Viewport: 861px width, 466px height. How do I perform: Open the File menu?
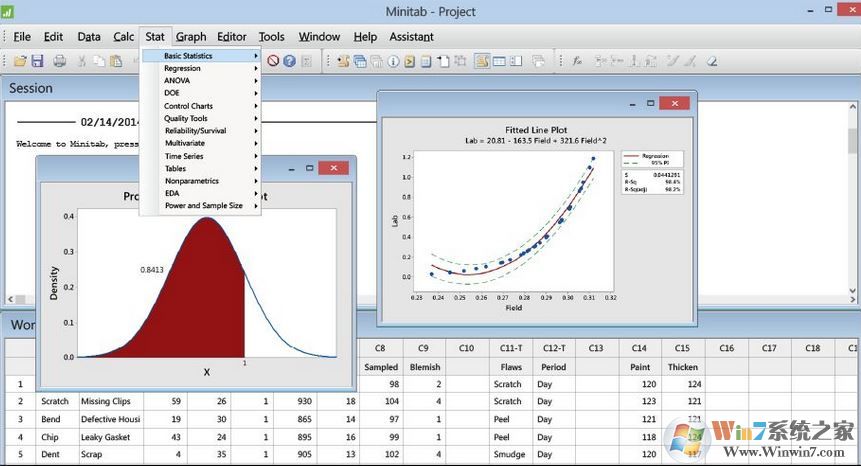[22, 37]
